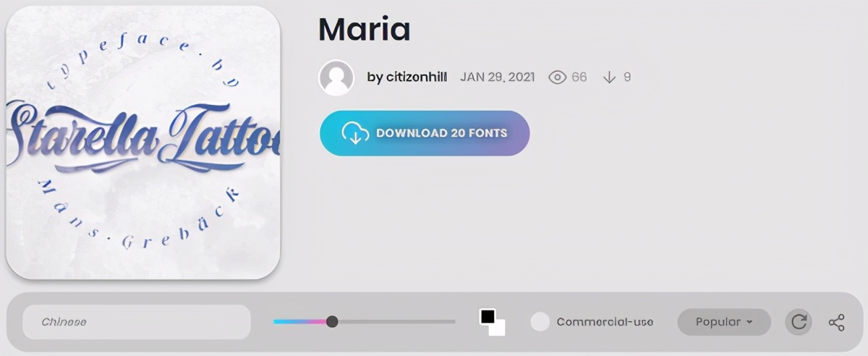868x356 pixels.
Task: Open the Starella Tattoo preview thumbnail
Action: point(142,143)
